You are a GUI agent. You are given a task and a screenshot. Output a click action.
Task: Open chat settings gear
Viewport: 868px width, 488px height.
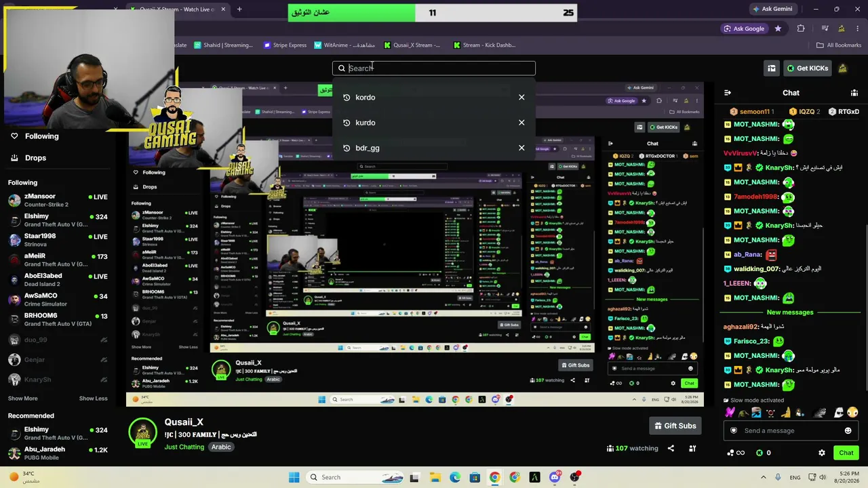click(822, 453)
